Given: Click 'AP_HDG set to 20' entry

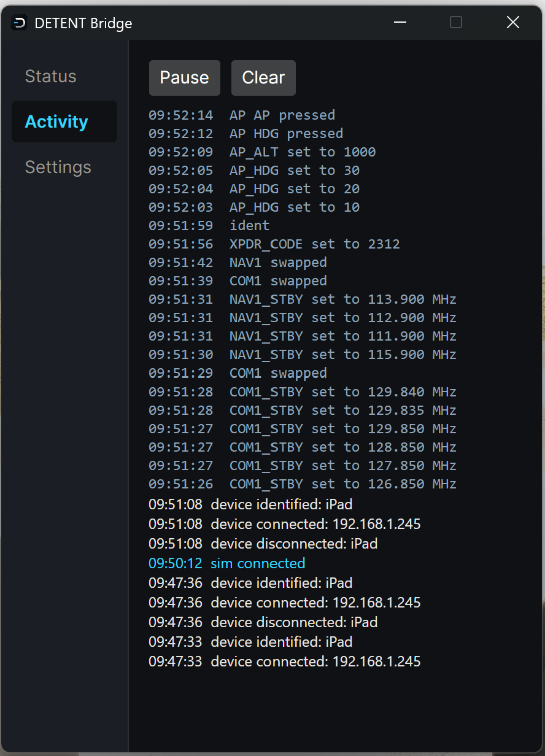Looking at the screenshot, I should pyautogui.click(x=254, y=188).
